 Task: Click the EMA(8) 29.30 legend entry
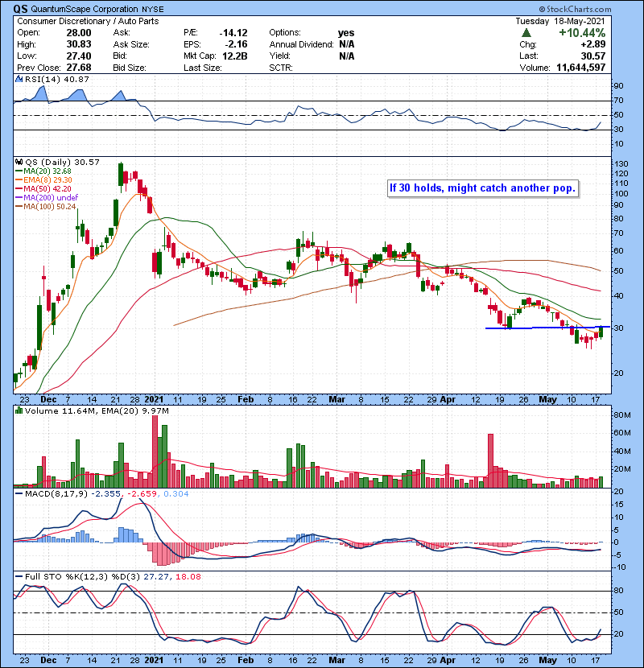tap(43, 179)
